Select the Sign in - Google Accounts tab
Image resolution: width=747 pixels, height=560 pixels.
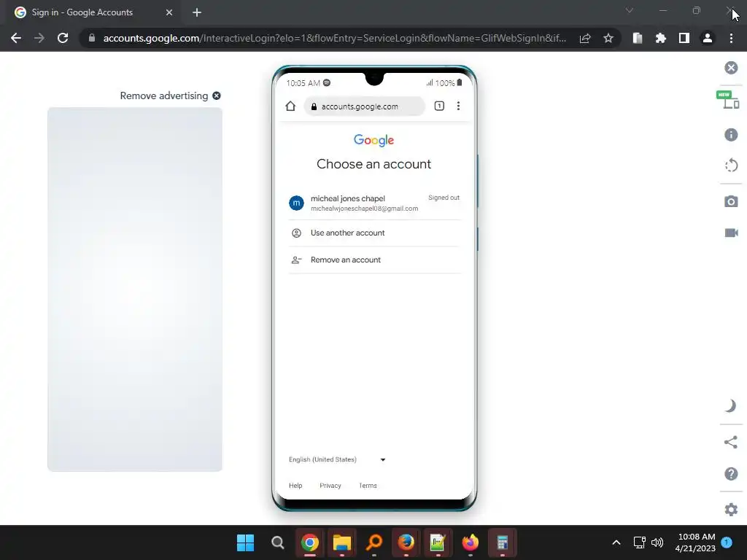[93, 12]
